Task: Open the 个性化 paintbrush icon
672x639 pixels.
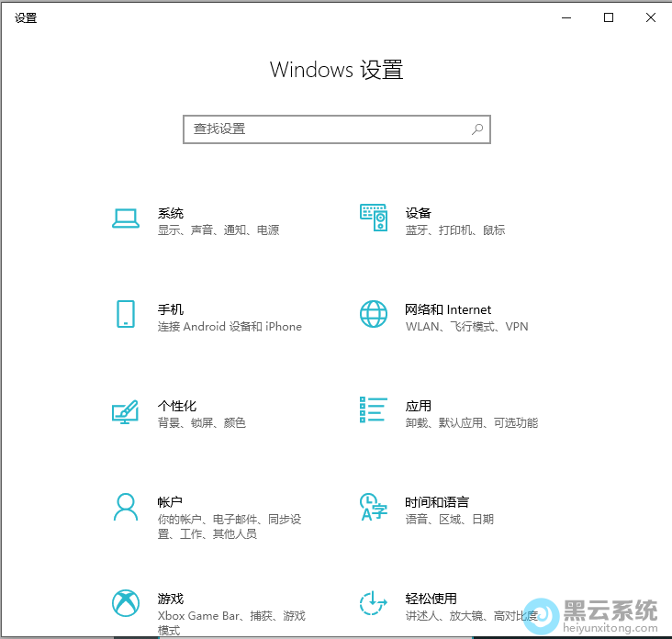Action: [x=125, y=412]
